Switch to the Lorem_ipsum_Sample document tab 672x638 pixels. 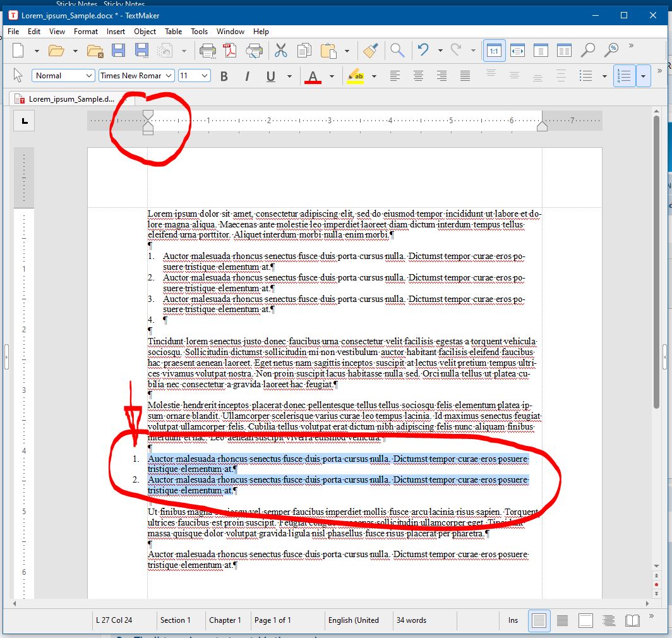coord(71,99)
